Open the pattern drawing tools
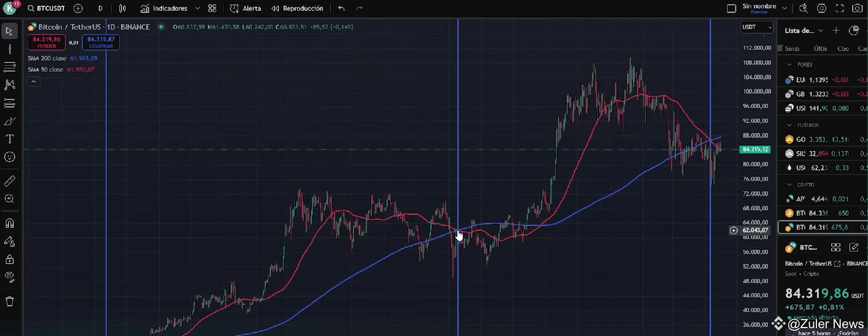The height and width of the screenshot is (336, 868). coord(9,85)
